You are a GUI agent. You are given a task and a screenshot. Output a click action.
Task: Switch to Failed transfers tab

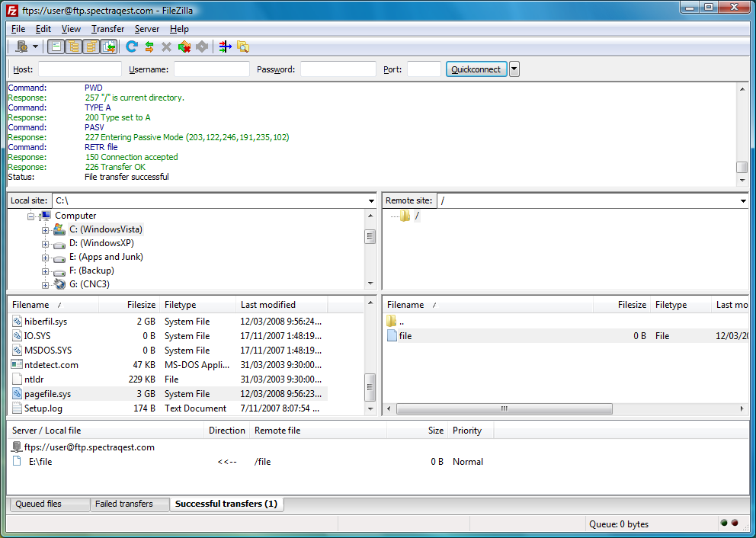pyautogui.click(x=123, y=504)
